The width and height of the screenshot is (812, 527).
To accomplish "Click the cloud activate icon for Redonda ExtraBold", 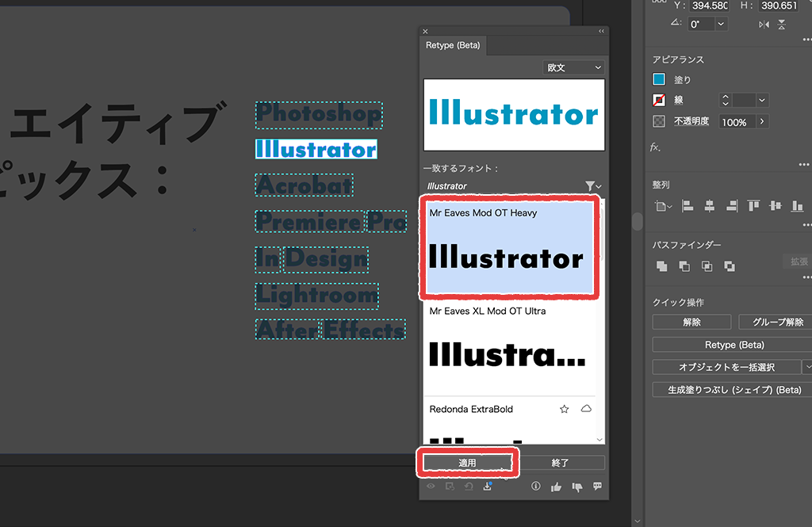I will pos(586,408).
